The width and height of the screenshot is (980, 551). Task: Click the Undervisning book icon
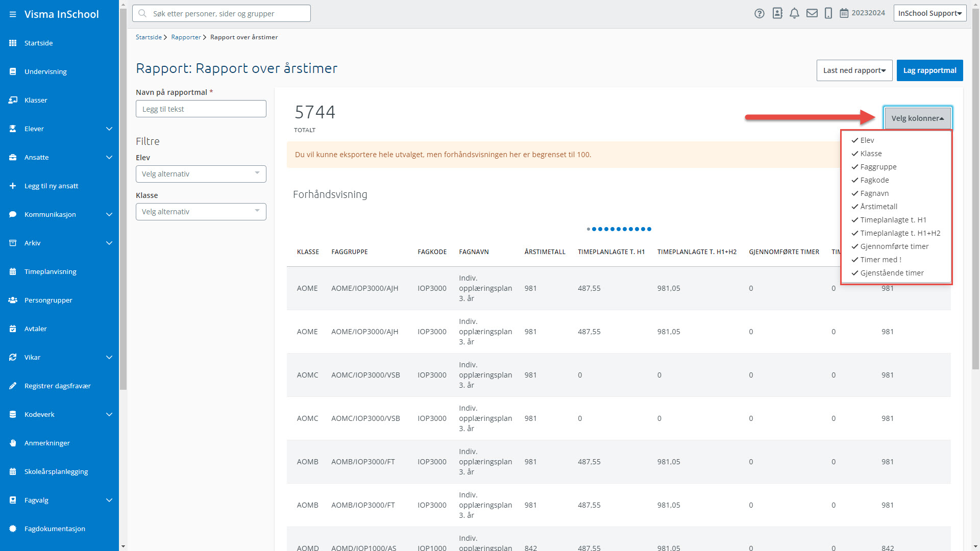[x=13, y=71]
